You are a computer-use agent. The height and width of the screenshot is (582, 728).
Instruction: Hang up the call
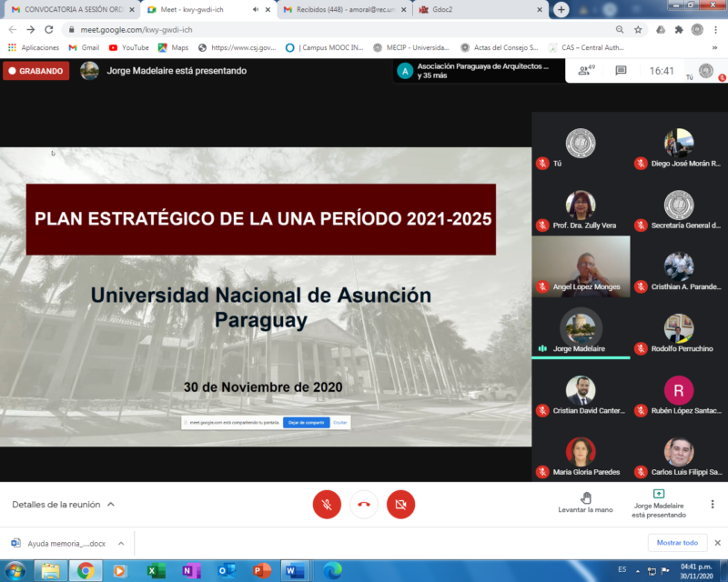click(x=364, y=504)
